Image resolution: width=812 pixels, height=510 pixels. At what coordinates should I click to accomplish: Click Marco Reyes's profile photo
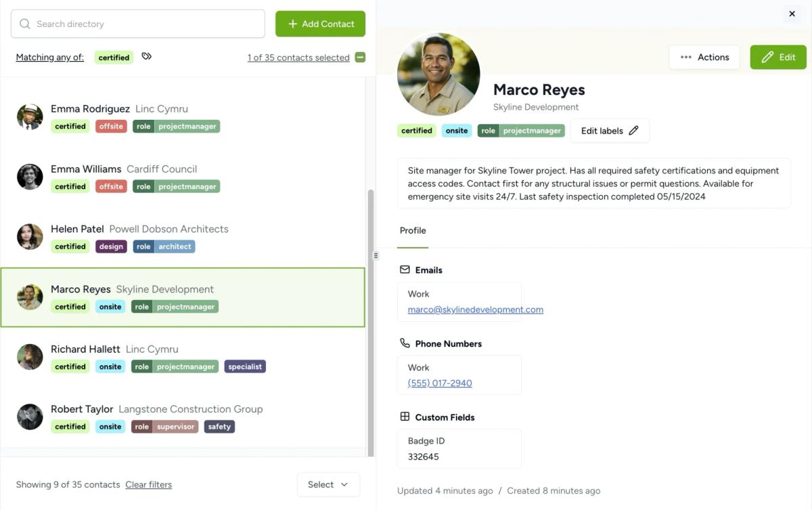pyautogui.click(x=438, y=73)
